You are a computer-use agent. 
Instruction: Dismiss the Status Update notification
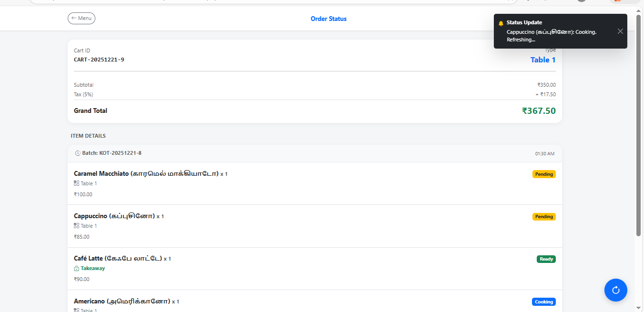click(x=620, y=31)
